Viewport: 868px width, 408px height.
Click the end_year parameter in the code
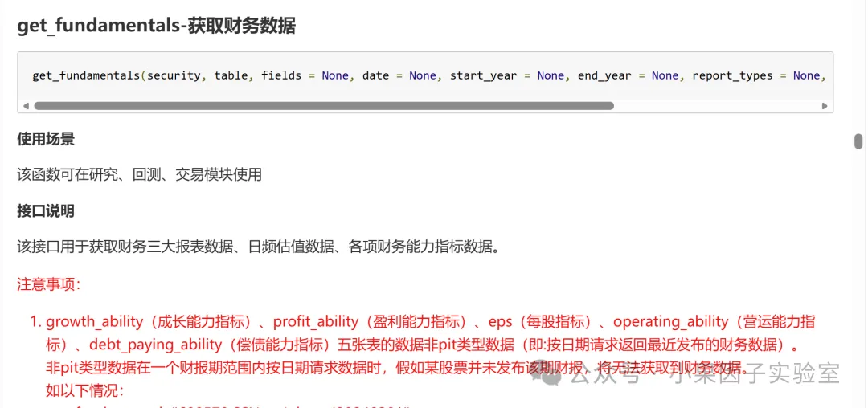pos(604,75)
